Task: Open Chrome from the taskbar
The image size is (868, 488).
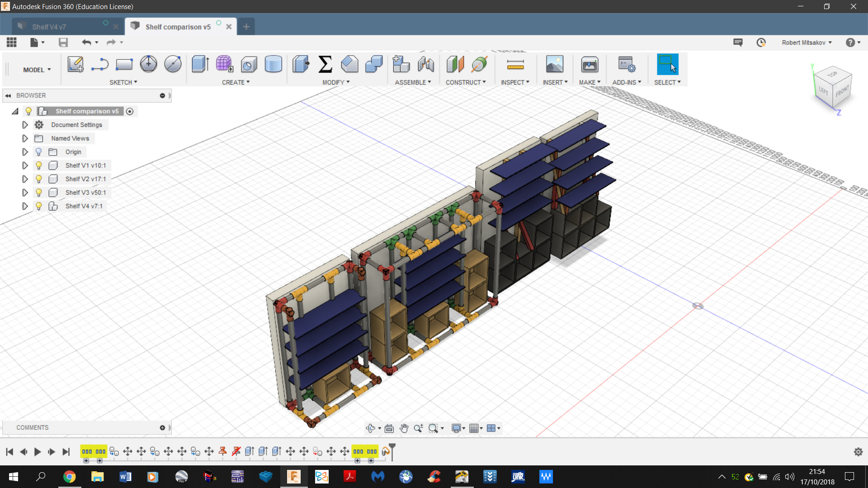Action: [69, 477]
